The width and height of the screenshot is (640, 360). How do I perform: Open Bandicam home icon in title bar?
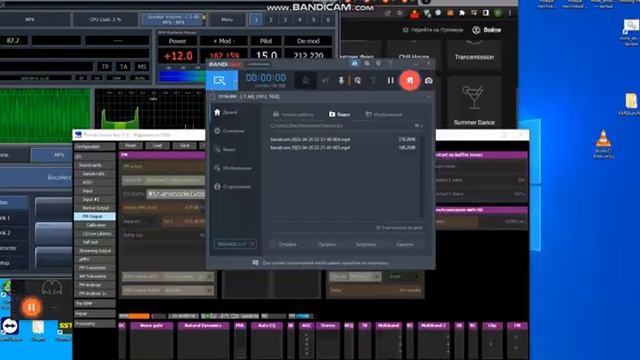(x=354, y=64)
